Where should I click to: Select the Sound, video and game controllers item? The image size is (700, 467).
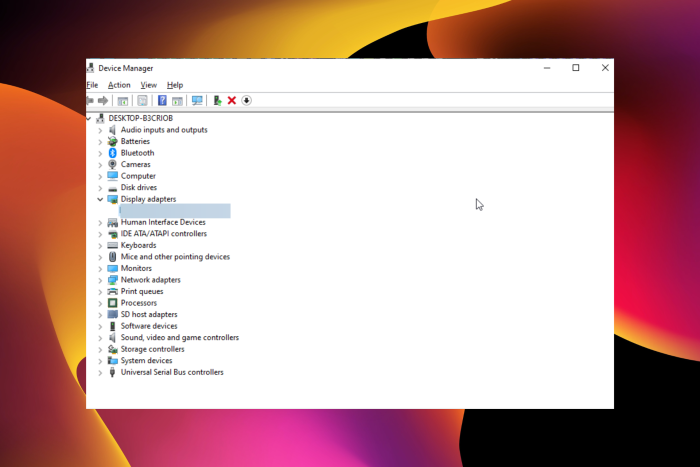point(179,338)
